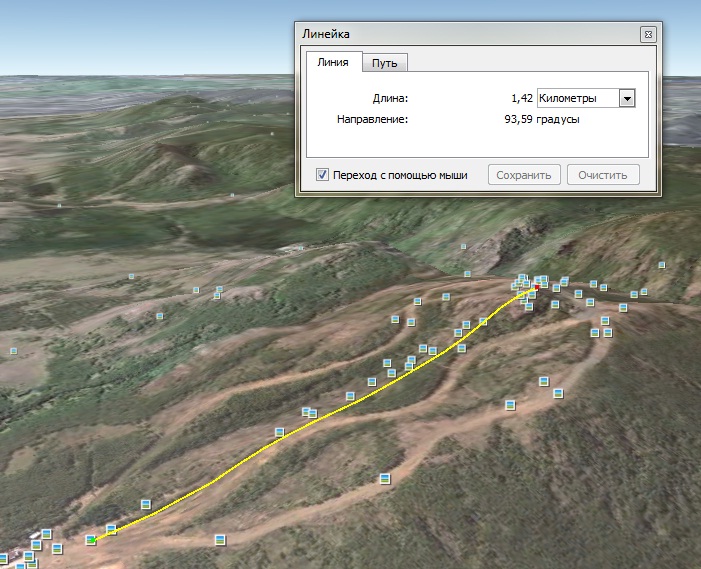
Task: Click the Сохранить button
Action: tap(524, 175)
